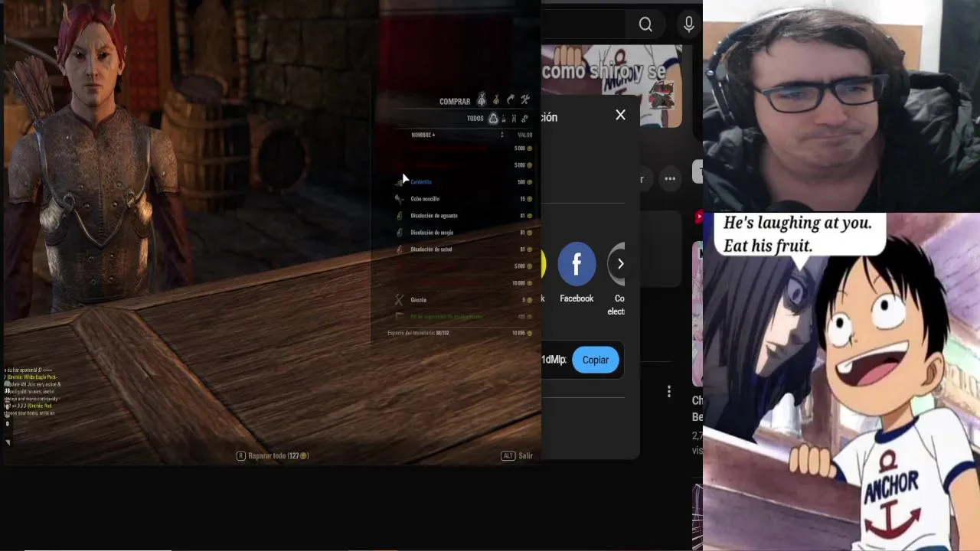Open the sell tab coin pouch icon
The height and width of the screenshot is (551, 980).
[496, 99]
